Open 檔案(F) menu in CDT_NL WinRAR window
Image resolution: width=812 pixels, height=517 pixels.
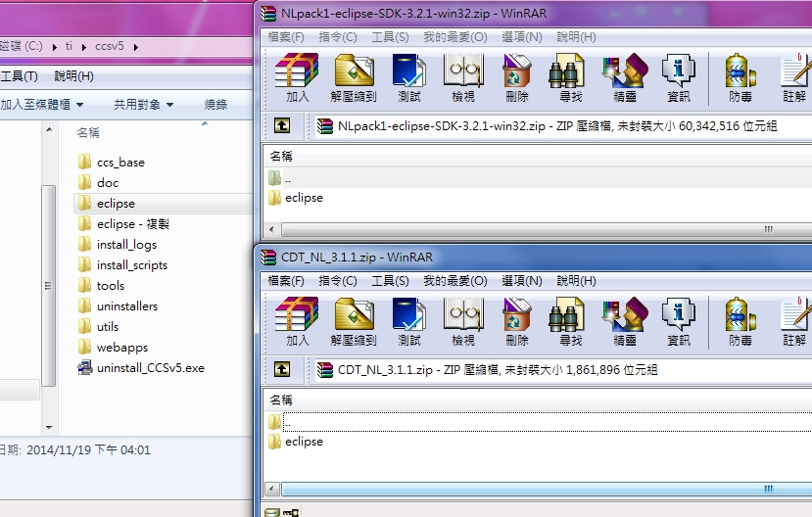[286, 281]
